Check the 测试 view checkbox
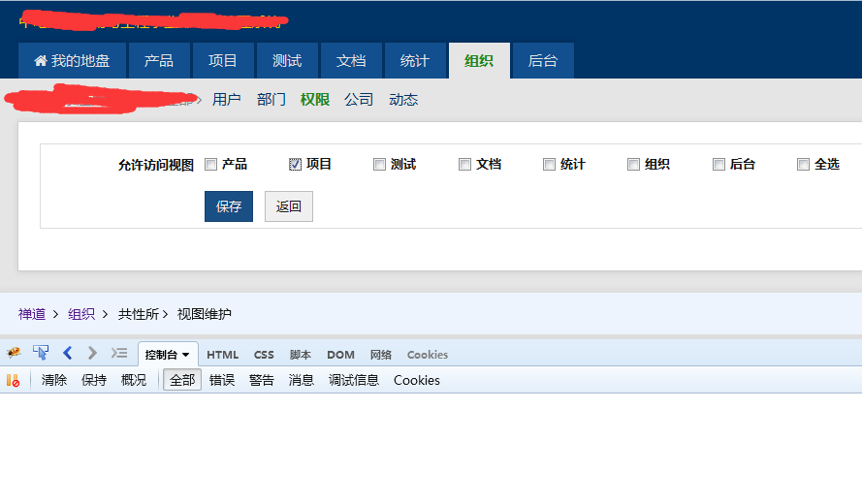Image resolution: width=862 pixels, height=504 pixels. pyautogui.click(x=379, y=165)
